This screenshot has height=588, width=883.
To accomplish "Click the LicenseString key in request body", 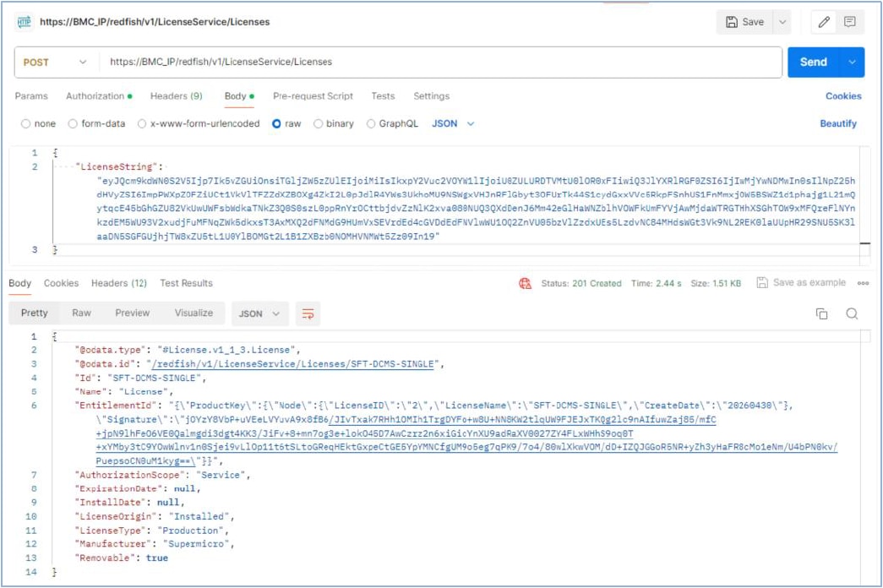I will (117, 166).
